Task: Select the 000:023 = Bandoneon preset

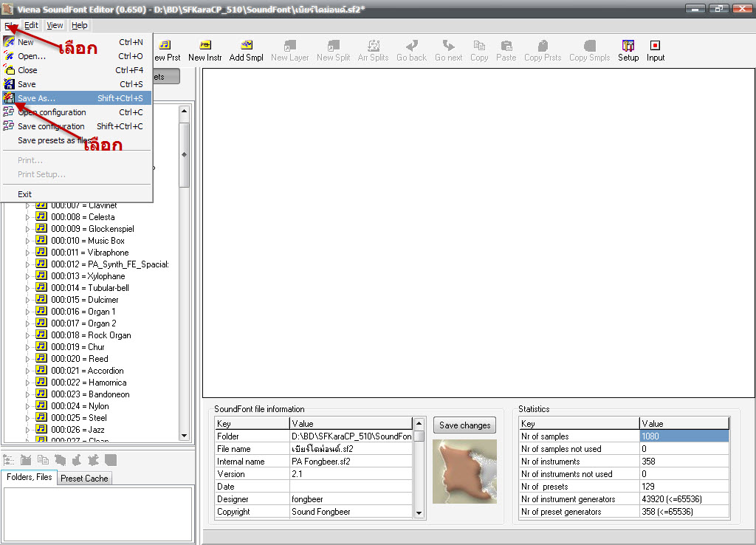Action: (x=90, y=394)
